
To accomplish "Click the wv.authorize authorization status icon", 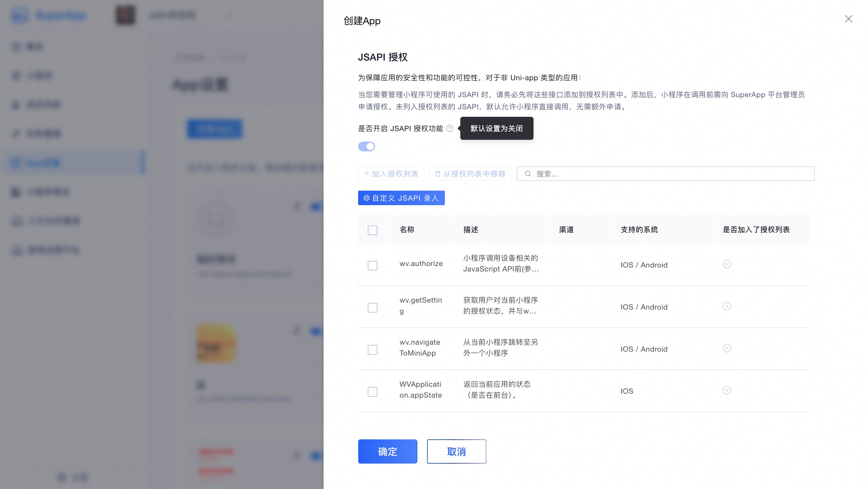I will [727, 264].
